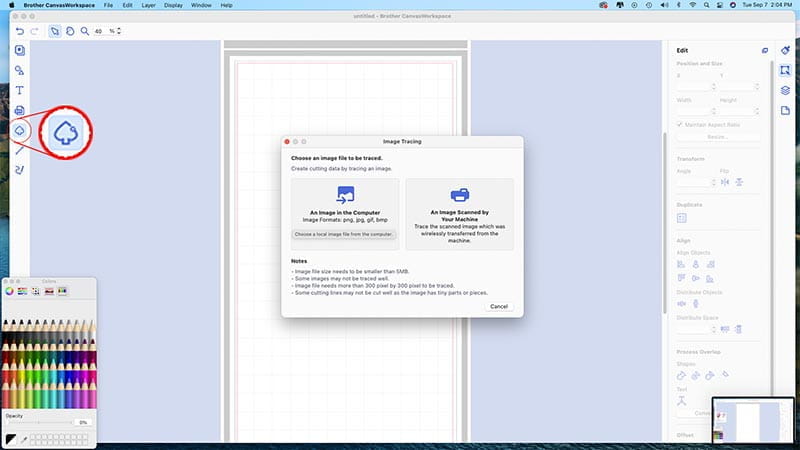The height and width of the screenshot is (450, 800).
Task: Click the Width input field
Action: coord(693,111)
